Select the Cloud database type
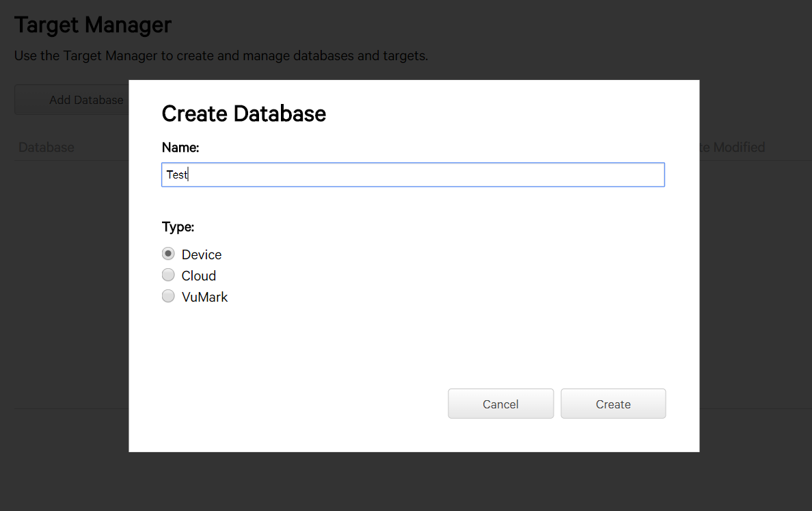 pos(168,275)
